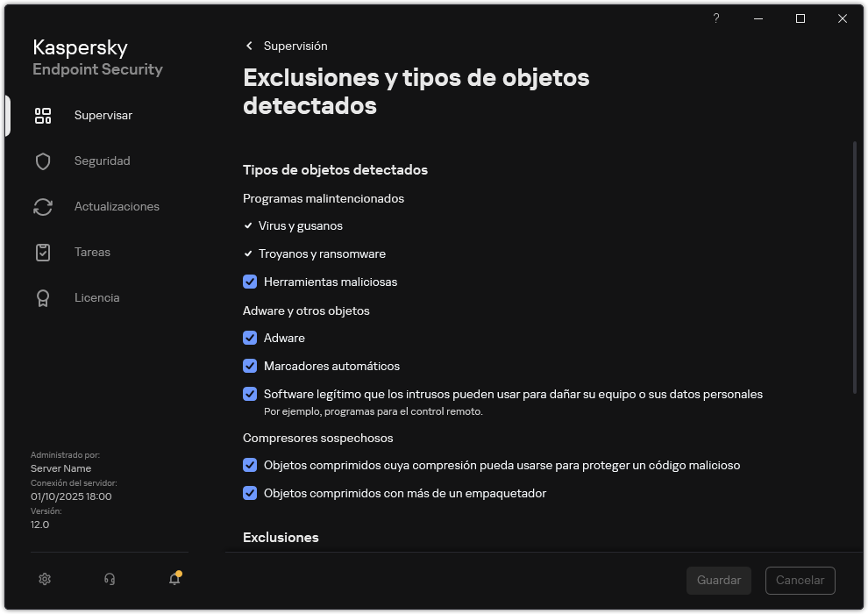The width and height of the screenshot is (868, 614).
Task: Click the Exclusiones section heading
Action: [x=281, y=537]
